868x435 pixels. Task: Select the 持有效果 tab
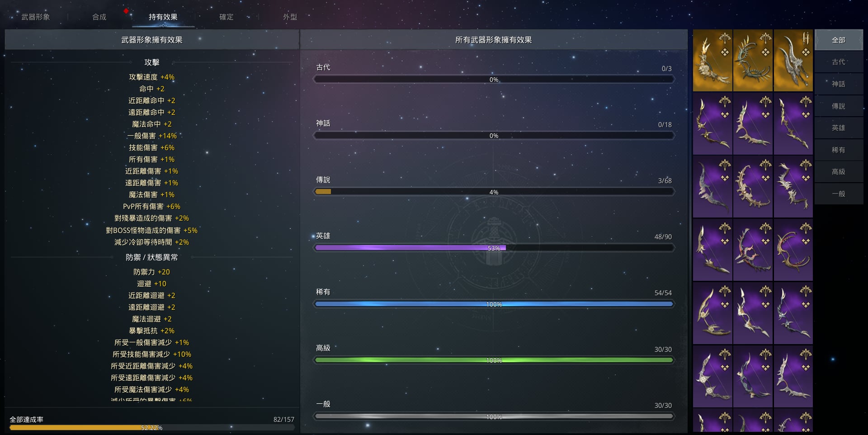point(163,17)
